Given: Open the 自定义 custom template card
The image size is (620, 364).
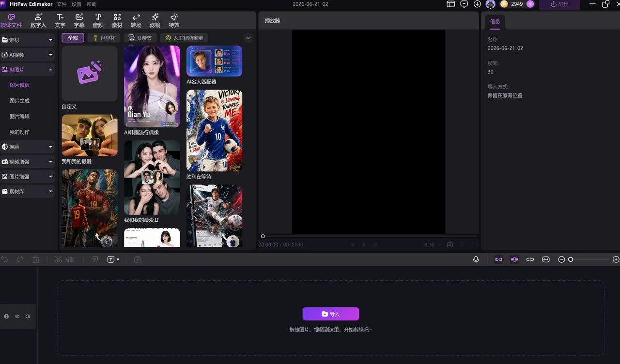Looking at the screenshot, I should [90, 74].
